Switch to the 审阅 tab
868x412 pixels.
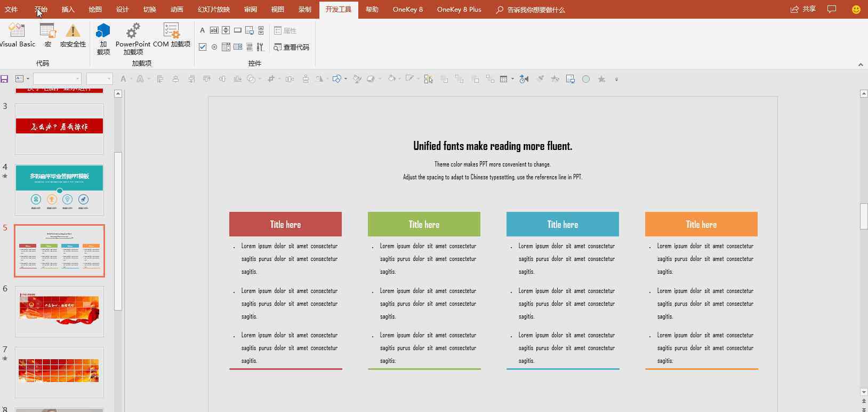[251, 9]
